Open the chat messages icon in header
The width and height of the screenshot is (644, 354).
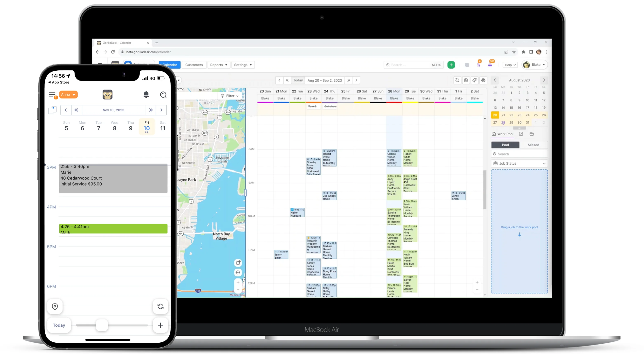click(467, 65)
